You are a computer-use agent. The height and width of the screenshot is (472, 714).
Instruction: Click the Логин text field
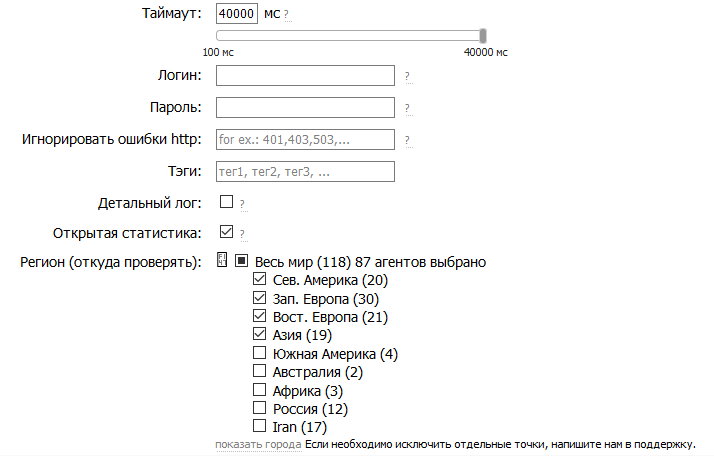point(305,76)
